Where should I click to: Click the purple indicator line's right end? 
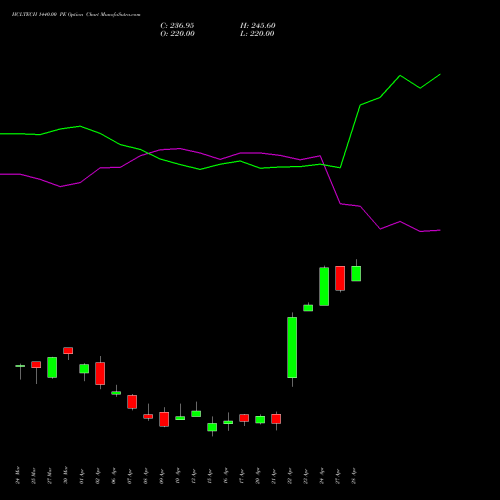point(440,230)
